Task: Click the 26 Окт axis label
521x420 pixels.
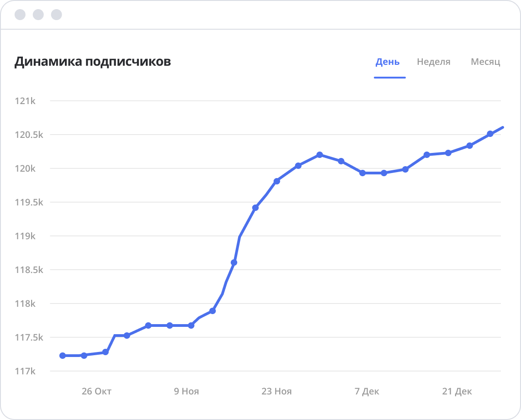Action: coord(96,391)
